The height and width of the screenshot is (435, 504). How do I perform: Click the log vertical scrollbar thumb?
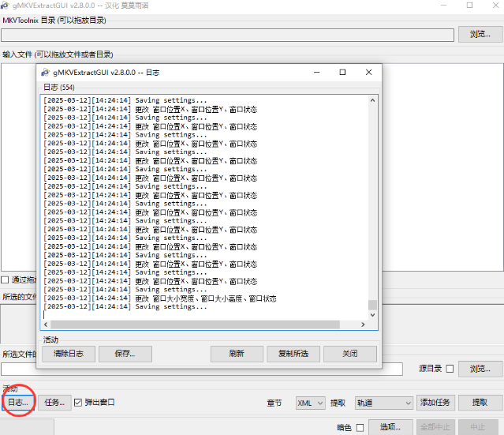(372, 305)
